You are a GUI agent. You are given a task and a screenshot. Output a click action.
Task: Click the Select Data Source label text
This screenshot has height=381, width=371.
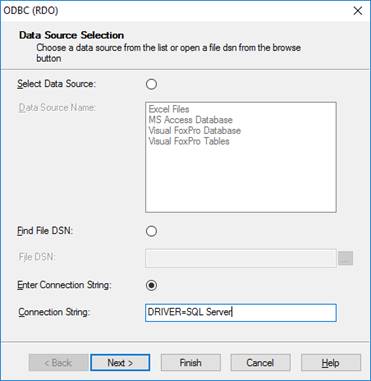(56, 84)
